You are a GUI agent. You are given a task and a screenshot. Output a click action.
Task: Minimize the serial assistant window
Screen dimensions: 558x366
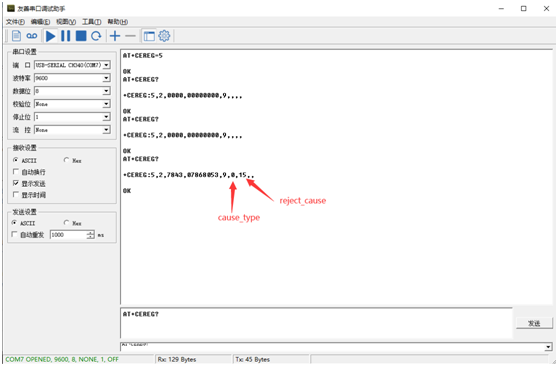(x=501, y=9)
